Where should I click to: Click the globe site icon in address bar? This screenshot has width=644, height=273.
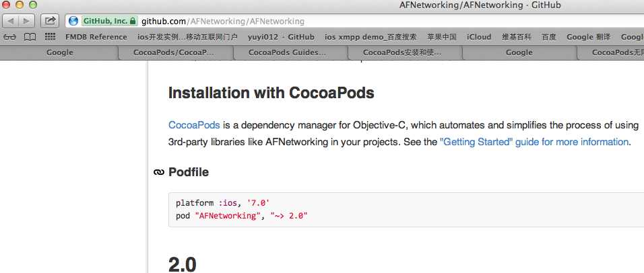(73, 21)
